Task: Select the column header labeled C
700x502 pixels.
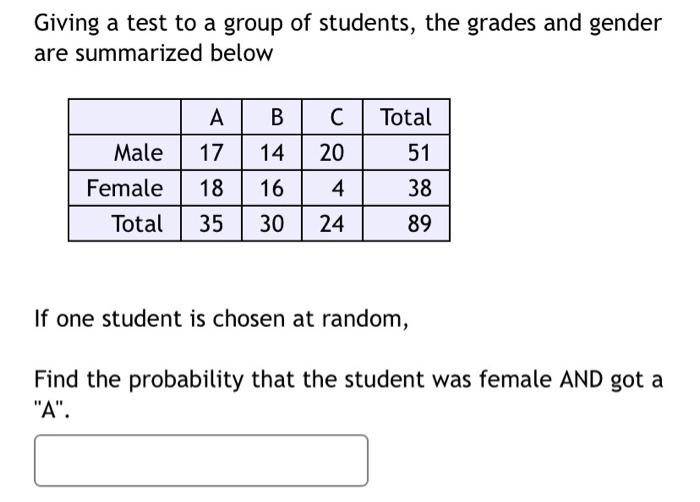Action: pyautogui.click(x=332, y=117)
